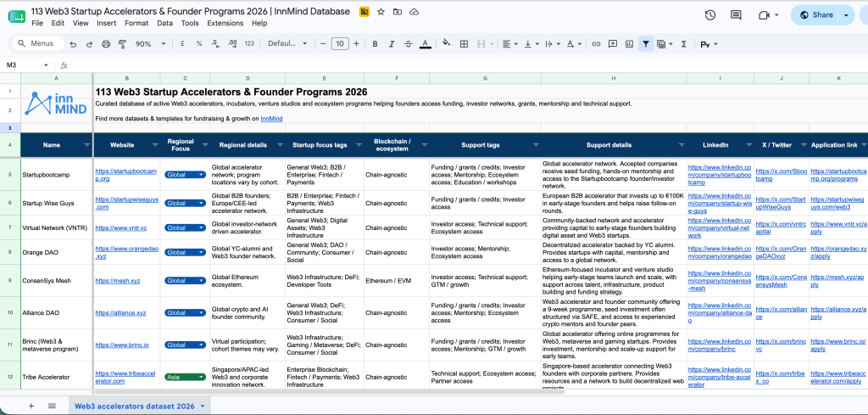868x415 pixels.
Task: View cloud save status icon
Action: (x=414, y=12)
